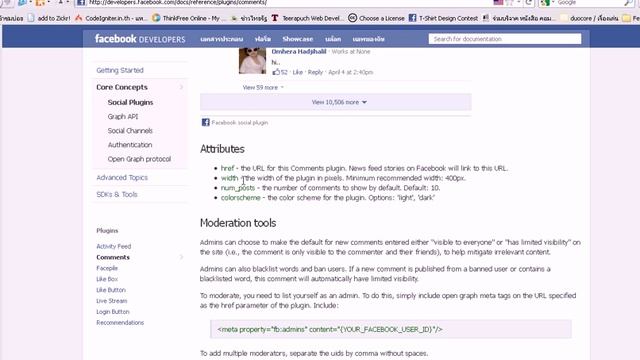This screenshot has width=640, height=360.
Task: Click the facebook DEVELOPERS logo
Action: click(140, 39)
